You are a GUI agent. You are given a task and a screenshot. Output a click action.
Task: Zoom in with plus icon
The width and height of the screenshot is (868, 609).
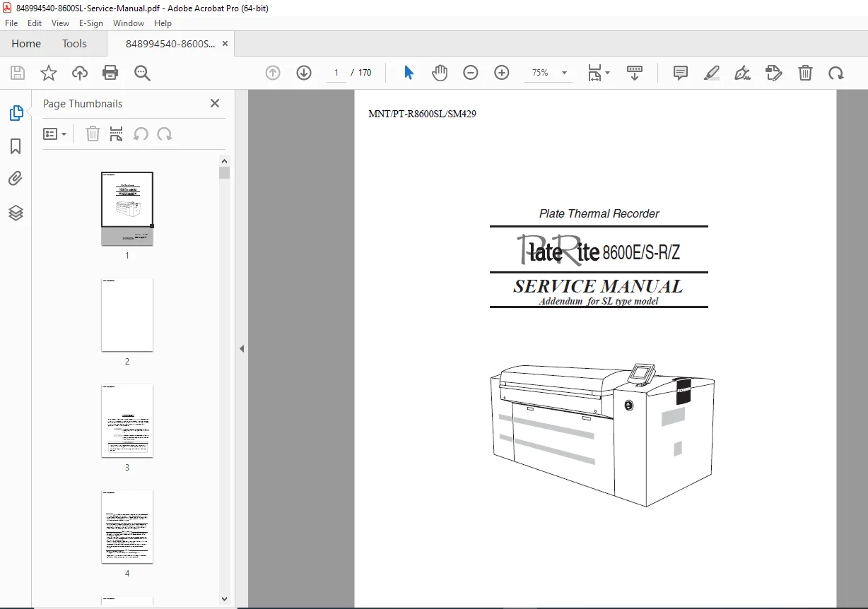point(502,73)
